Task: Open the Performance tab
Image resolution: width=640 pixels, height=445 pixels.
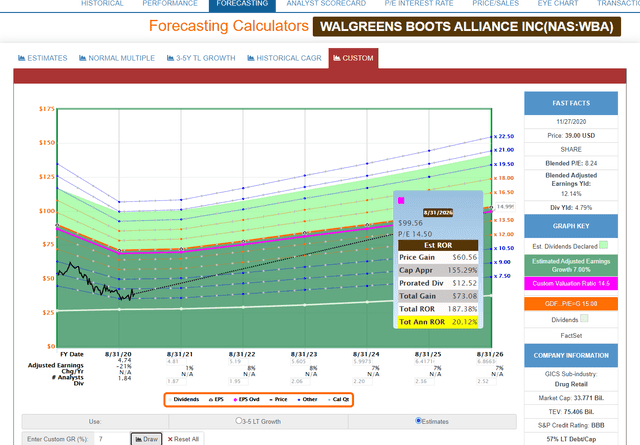Action: (x=170, y=4)
